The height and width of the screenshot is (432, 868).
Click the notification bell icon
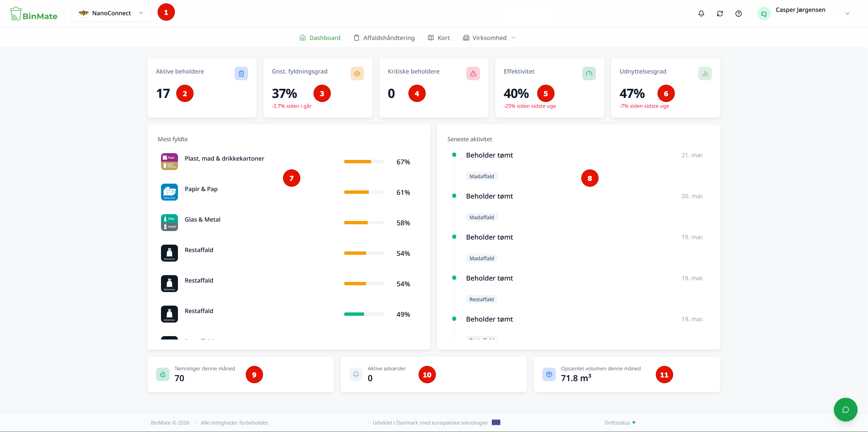click(x=701, y=14)
